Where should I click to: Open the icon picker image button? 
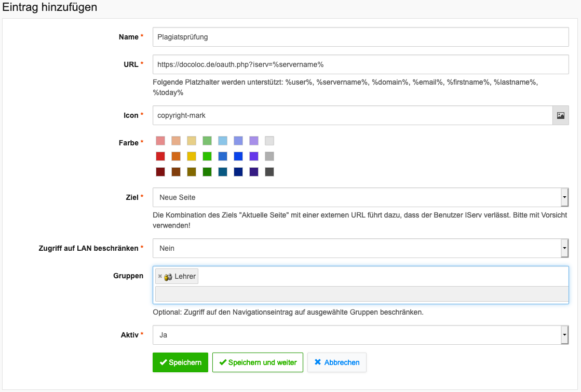[x=560, y=115]
